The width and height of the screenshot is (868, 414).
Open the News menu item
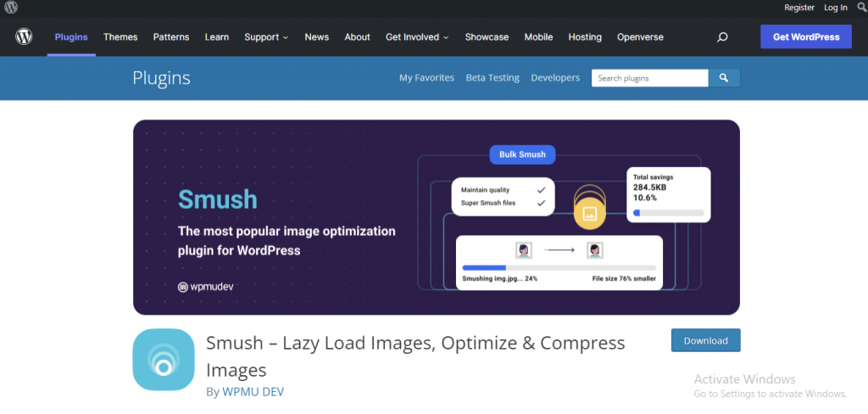coord(317,37)
